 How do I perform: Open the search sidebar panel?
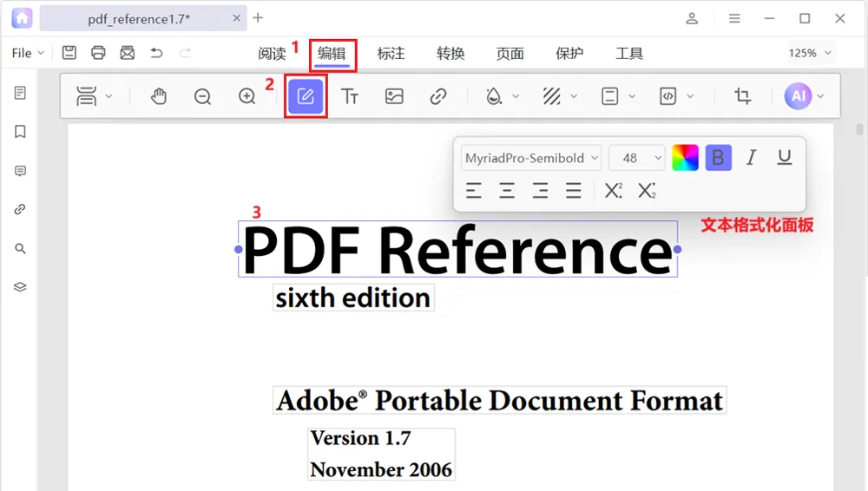point(20,249)
